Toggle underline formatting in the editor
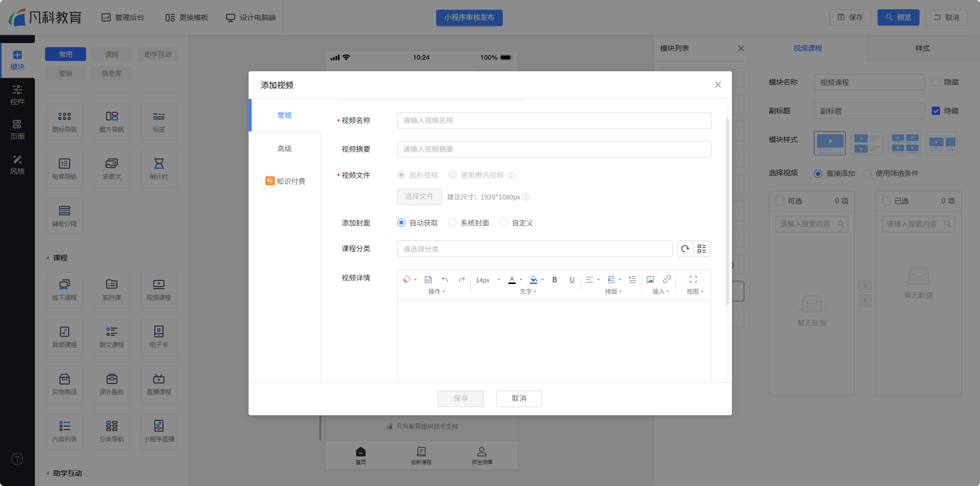 pyautogui.click(x=572, y=279)
